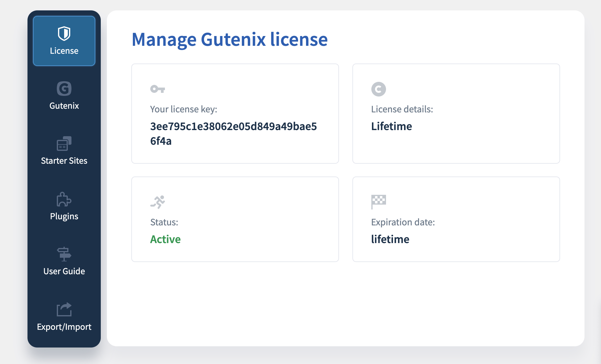
Task: Click the green Active status text
Action: (x=166, y=239)
